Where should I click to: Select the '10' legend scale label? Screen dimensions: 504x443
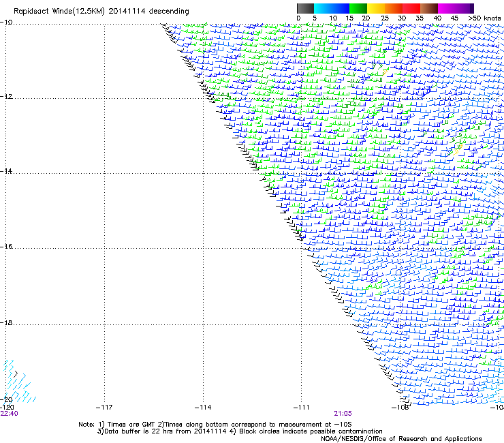(333, 18)
